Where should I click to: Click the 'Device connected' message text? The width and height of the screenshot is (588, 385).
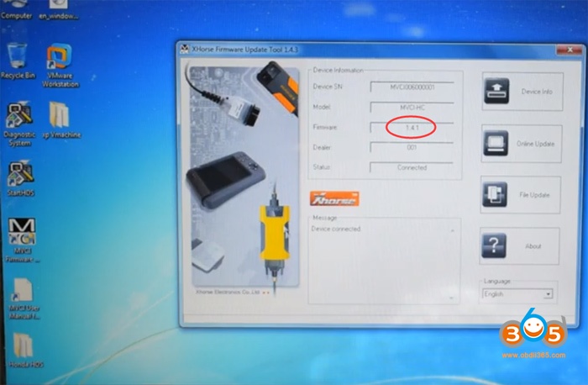336,229
